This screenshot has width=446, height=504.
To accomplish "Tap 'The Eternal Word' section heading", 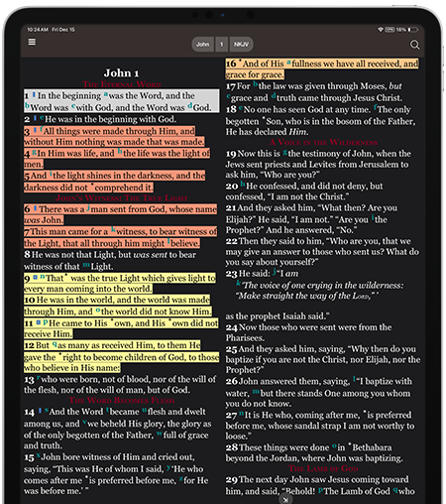I will click(x=122, y=84).
